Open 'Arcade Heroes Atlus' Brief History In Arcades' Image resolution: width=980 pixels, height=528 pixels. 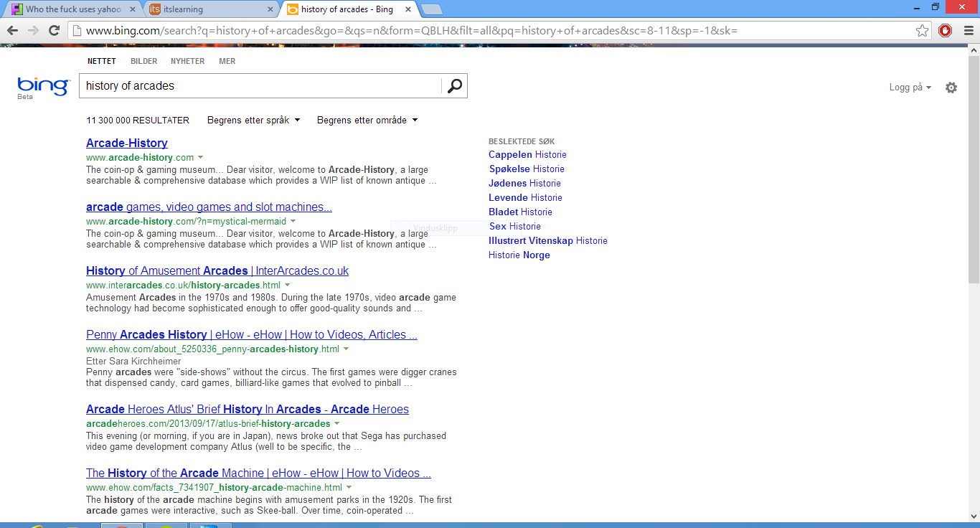coord(248,409)
